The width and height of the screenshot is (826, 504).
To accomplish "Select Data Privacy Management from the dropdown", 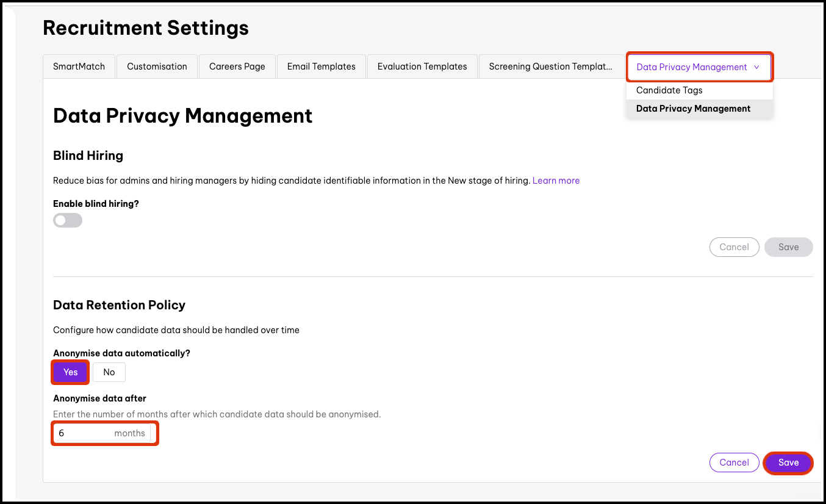I will 693,108.
